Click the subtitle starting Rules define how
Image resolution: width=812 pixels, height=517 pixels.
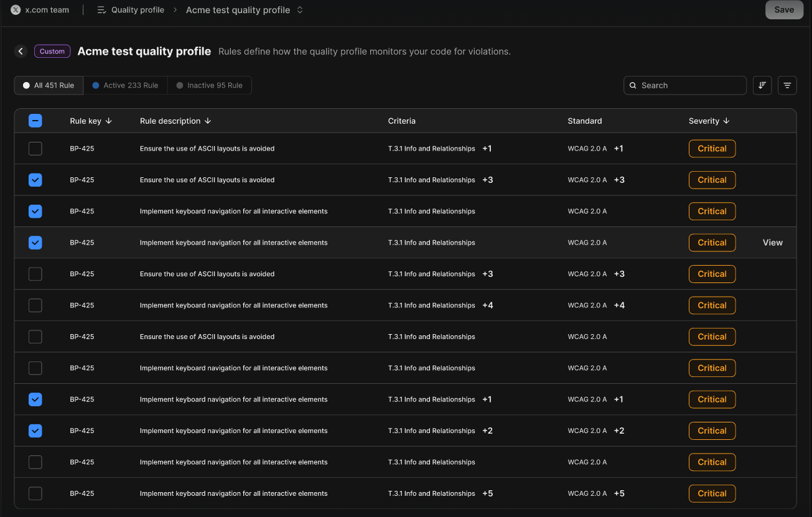pos(365,52)
